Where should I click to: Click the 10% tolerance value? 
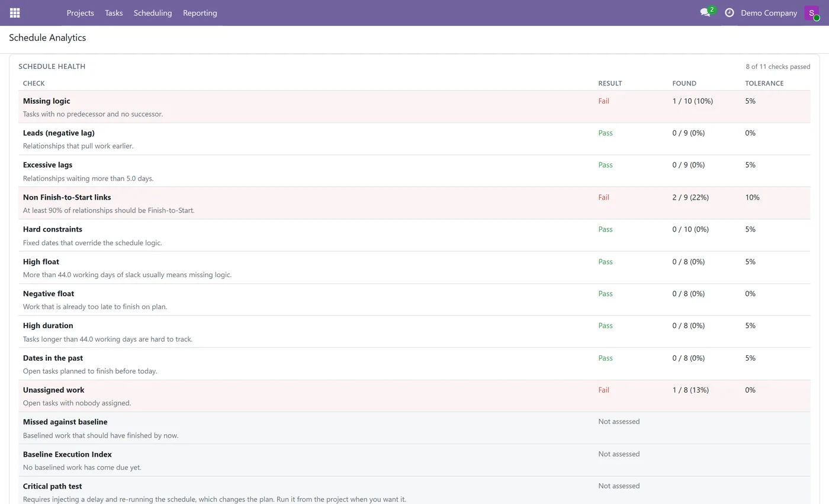[752, 197]
